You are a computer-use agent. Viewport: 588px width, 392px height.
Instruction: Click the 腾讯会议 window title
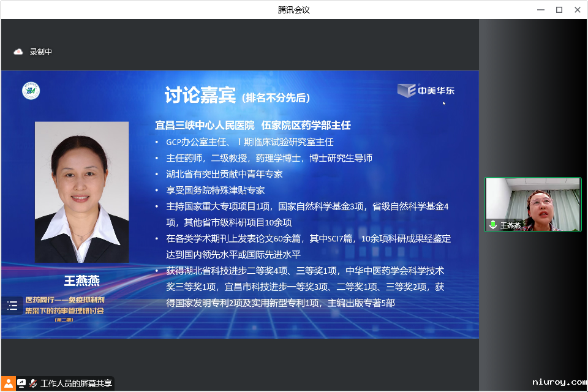coord(294,9)
